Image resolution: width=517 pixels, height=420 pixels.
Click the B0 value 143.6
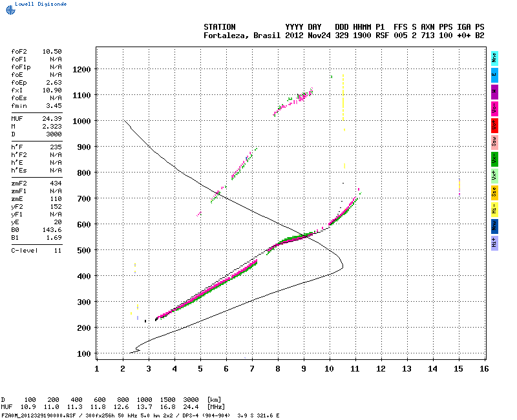point(52,230)
